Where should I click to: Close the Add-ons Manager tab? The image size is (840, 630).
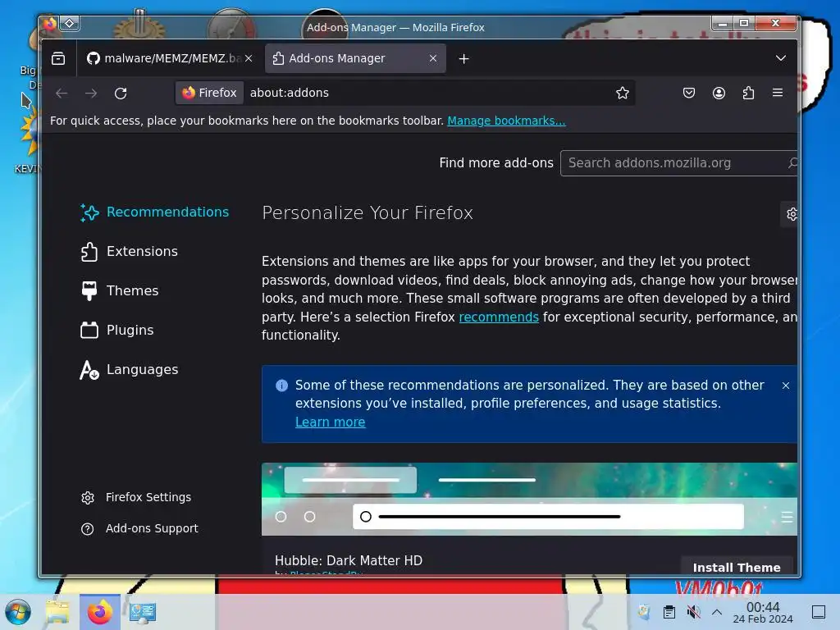tap(433, 58)
